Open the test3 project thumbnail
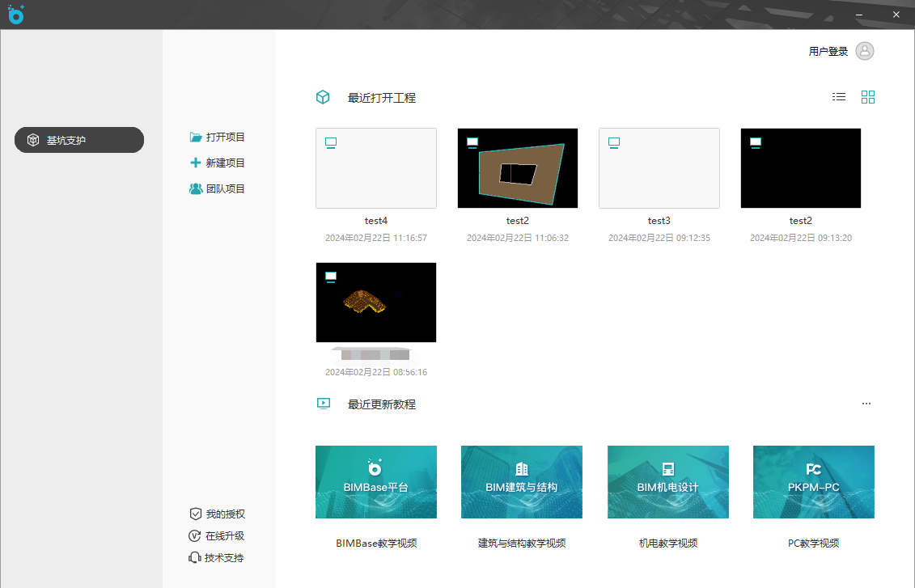Image resolution: width=915 pixels, height=588 pixels. [659, 168]
